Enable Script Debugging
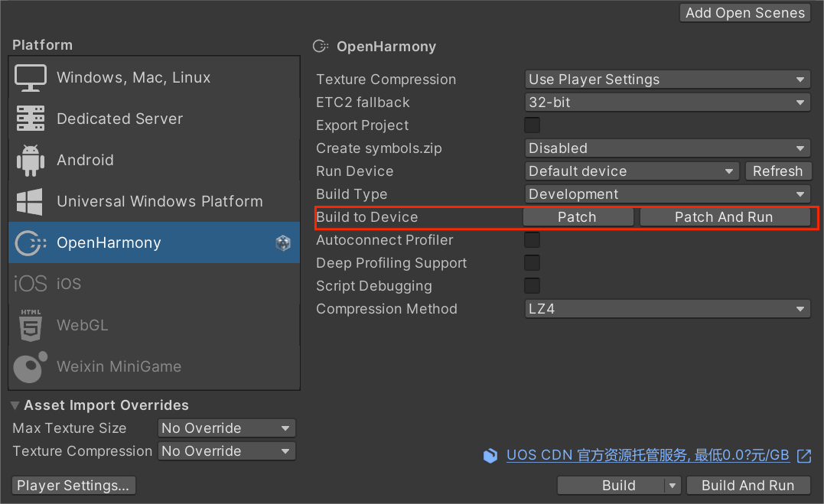The image size is (824, 504). coord(531,285)
